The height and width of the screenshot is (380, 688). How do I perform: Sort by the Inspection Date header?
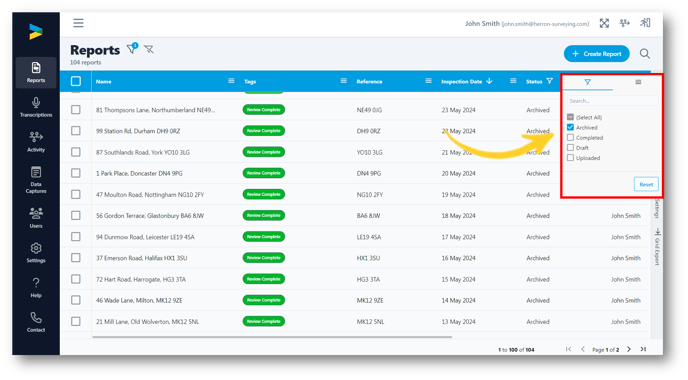tap(462, 82)
